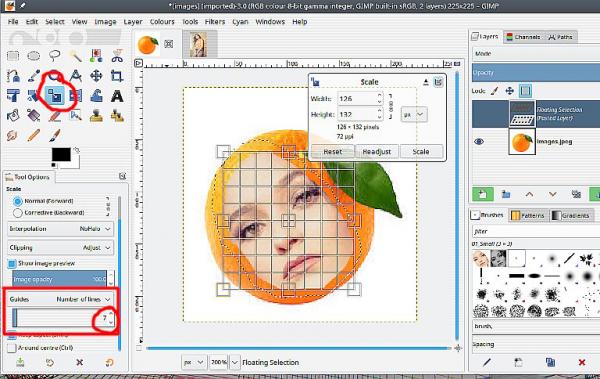Open zoom level dropdown arrow

[x=235, y=362]
